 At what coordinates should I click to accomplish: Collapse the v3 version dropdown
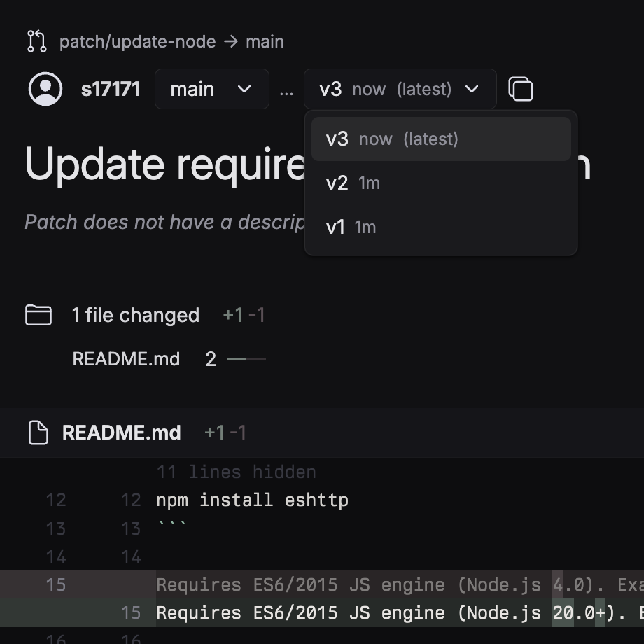(400, 90)
